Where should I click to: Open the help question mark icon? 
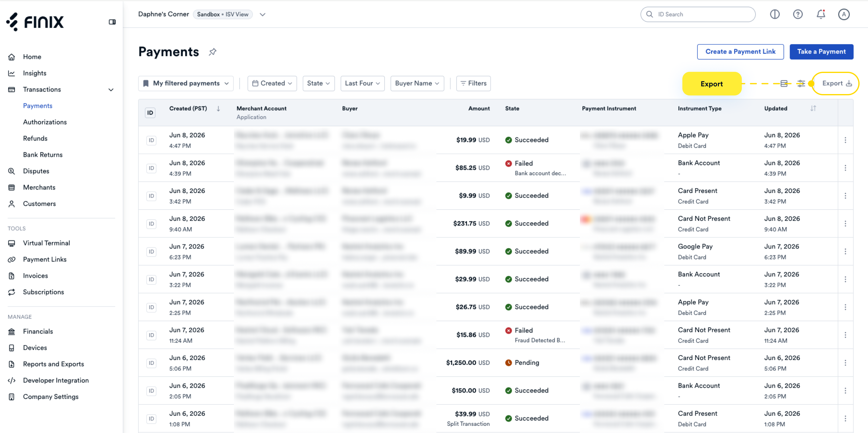pyautogui.click(x=797, y=14)
